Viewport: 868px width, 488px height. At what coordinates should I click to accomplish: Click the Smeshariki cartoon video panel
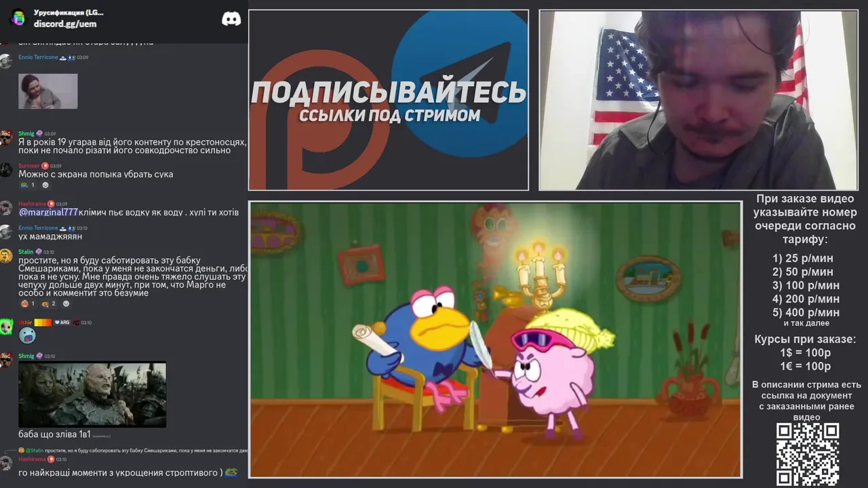[495, 340]
